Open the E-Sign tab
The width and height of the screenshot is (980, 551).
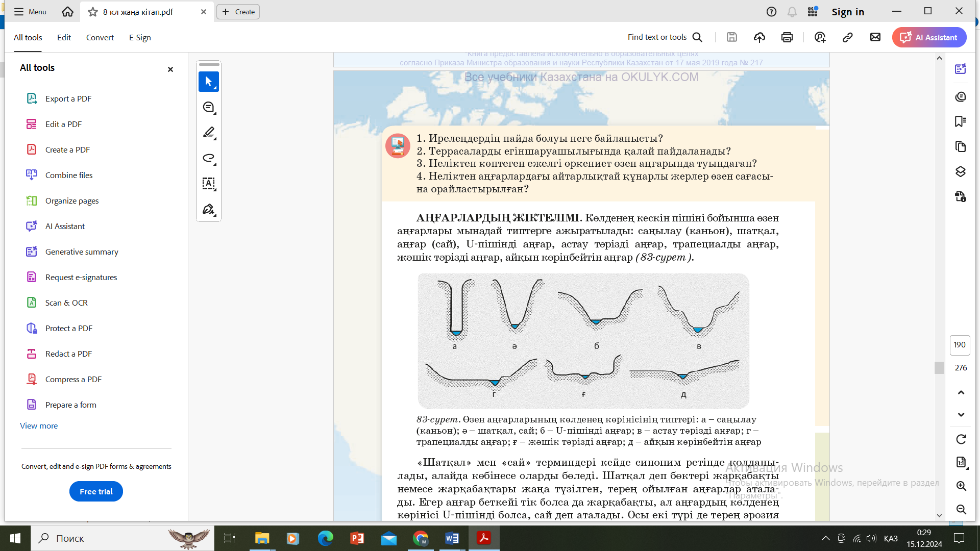(x=140, y=37)
